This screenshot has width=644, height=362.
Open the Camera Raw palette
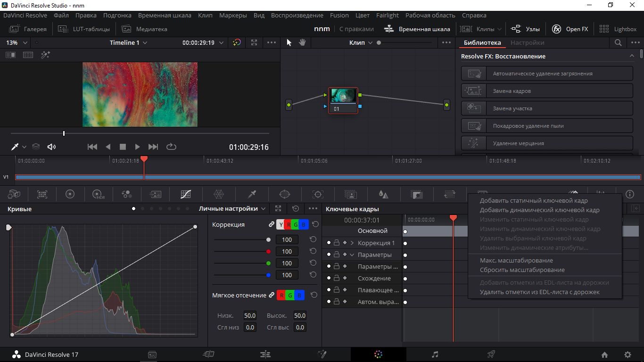(14, 194)
